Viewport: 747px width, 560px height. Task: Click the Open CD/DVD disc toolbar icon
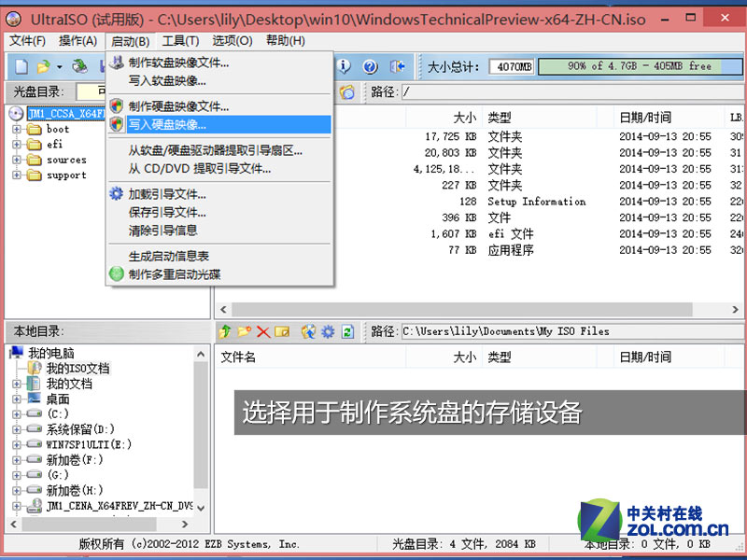click(80, 66)
